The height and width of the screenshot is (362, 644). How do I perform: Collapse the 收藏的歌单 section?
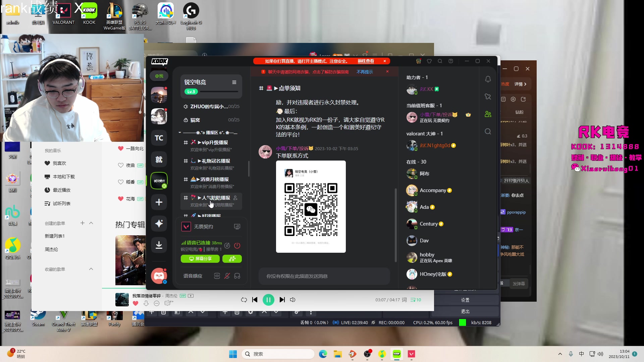(91, 269)
